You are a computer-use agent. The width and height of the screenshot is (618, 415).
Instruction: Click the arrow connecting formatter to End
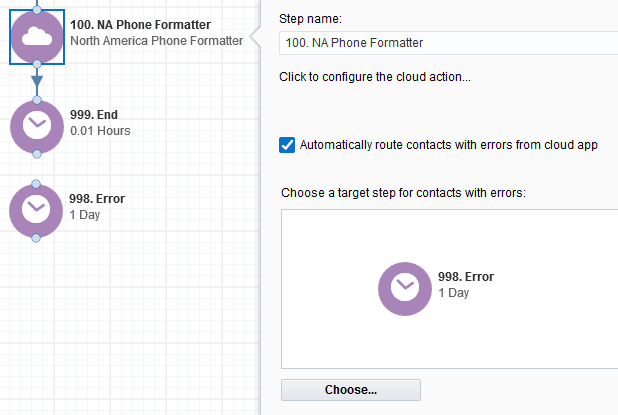[37, 82]
